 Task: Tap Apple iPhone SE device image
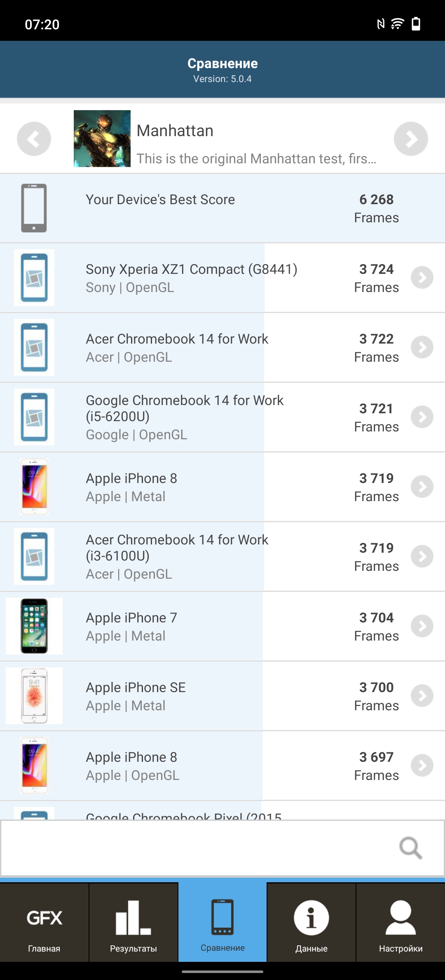(34, 696)
